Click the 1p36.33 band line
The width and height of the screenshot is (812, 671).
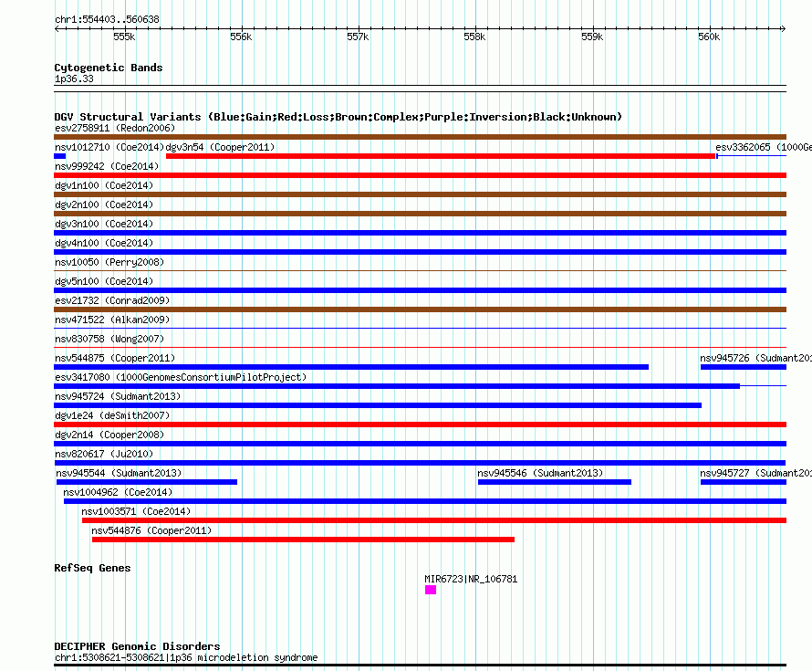pyautogui.click(x=420, y=89)
